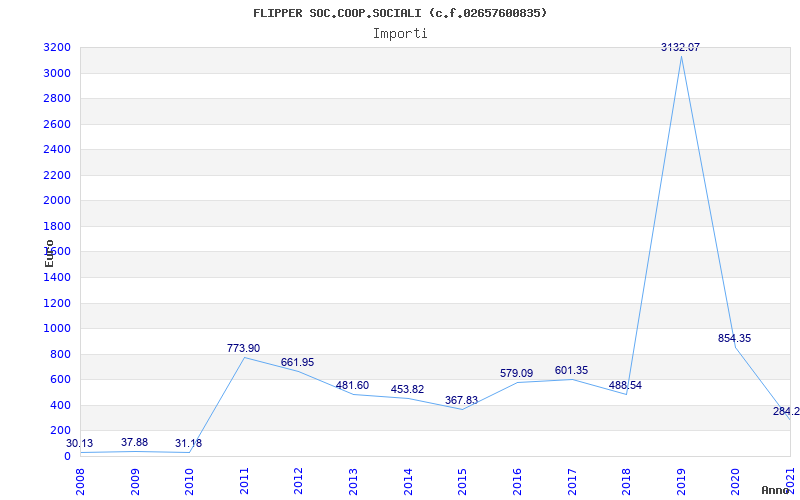Select the Importi subtitle text
The image size is (800, 500).
pos(400,33)
